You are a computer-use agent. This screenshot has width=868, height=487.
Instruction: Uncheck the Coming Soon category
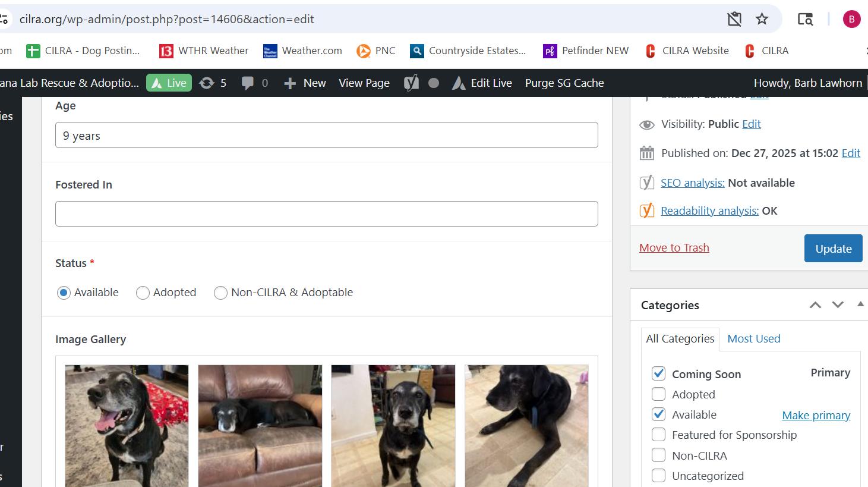[658, 373]
